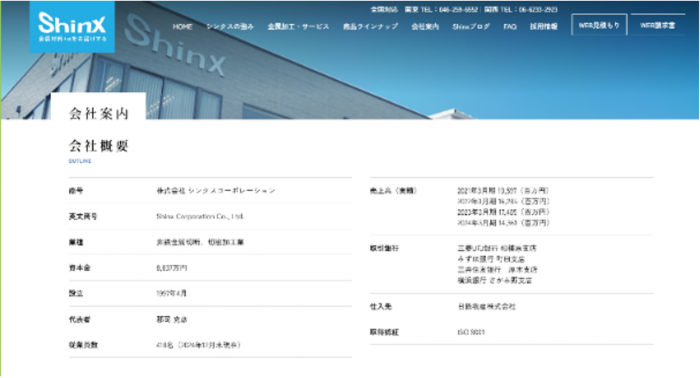Click the WEB請求書 button

[x=658, y=25]
